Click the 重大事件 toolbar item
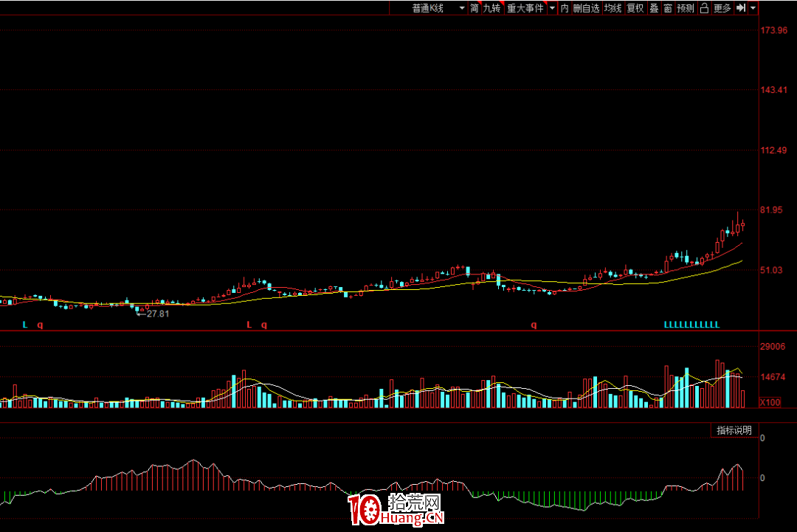Viewport: 797px width, 532px height. (x=525, y=8)
